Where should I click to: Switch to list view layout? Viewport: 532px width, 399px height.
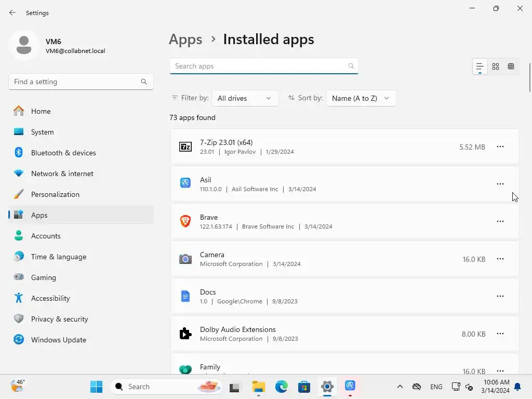click(x=480, y=66)
